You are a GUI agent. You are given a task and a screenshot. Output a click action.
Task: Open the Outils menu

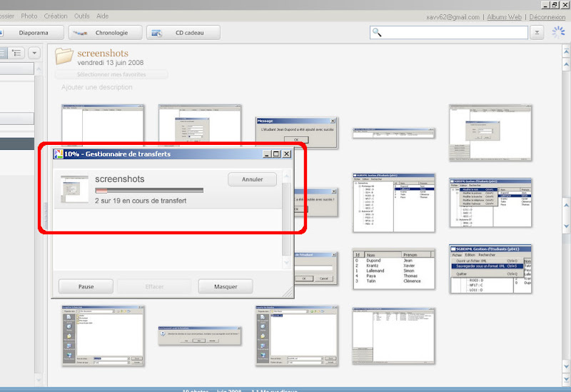[x=82, y=16]
